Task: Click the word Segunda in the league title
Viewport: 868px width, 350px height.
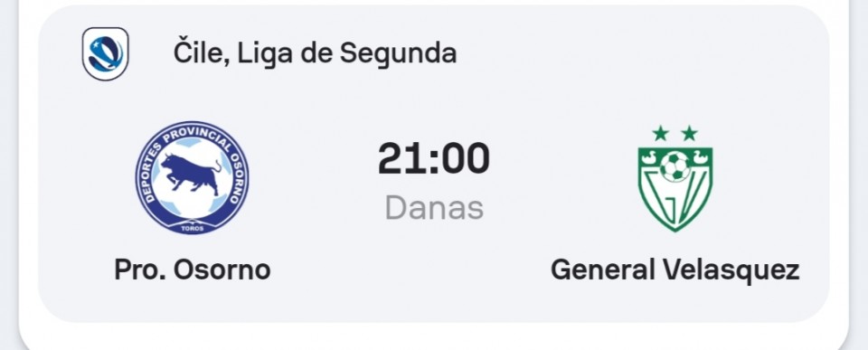Action: pyautogui.click(x=398, y=53)
